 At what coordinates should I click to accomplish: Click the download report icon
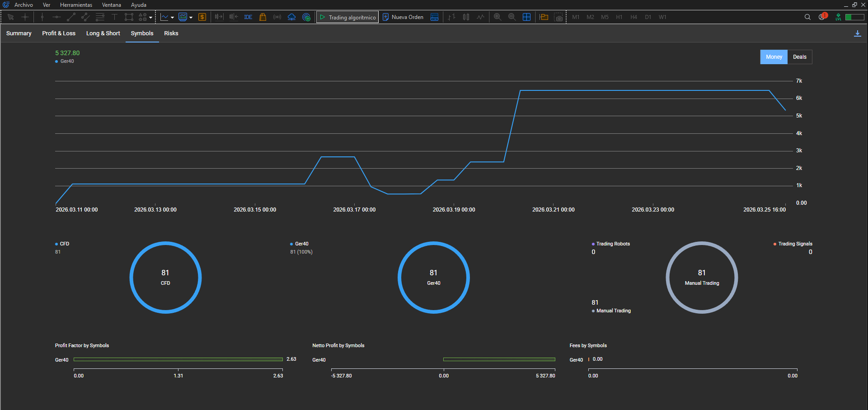(857, 33)
